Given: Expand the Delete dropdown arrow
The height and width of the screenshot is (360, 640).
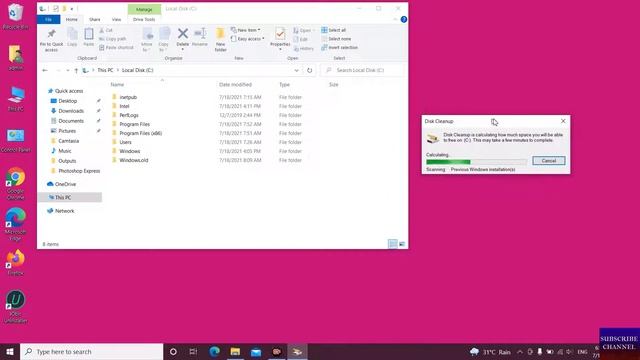Looking at the screenshot, I should click(182, 49).
